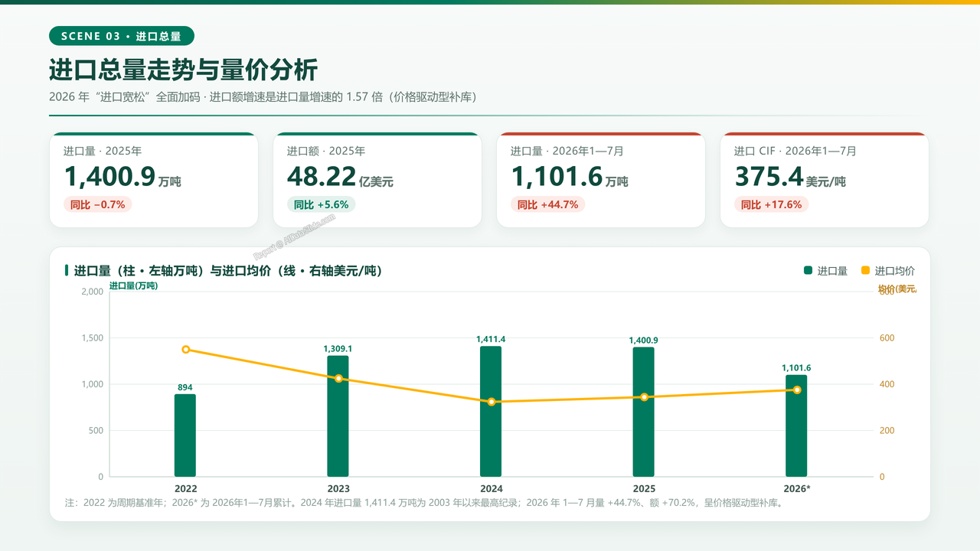Click the 2026* green bar
This screenshot has width=980, height=551.
pyautogui.click(x=796, y=425)
